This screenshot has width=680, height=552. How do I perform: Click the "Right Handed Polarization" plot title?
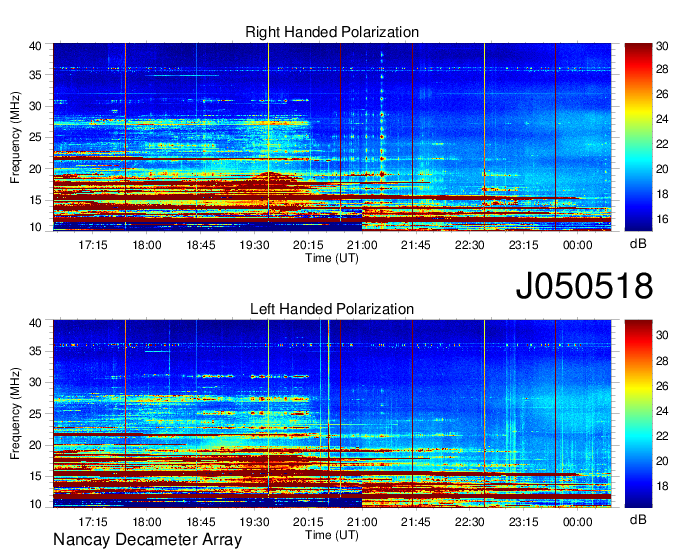pyautogui.click(x=332, y=32)
